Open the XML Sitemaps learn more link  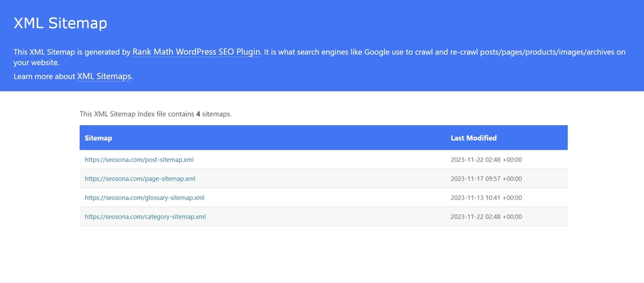pyautogui.click(x=104, y=77)
